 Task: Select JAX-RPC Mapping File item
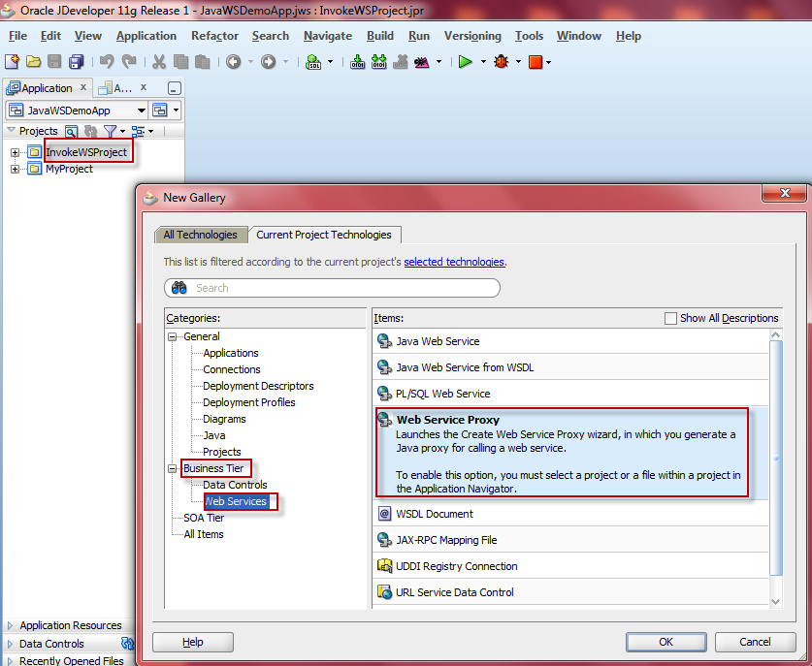pos(569,540)
